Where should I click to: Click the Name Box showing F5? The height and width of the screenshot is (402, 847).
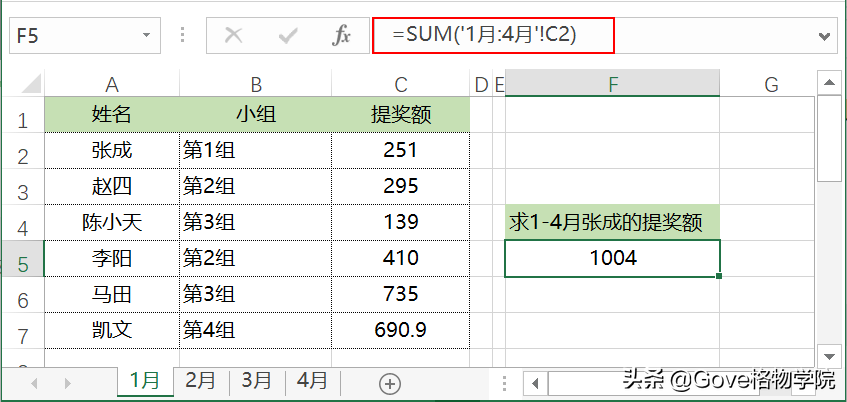tap(70, 36)
